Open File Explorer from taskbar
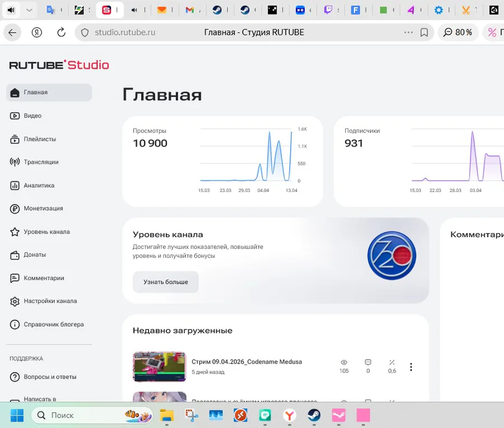The image size is (504, 428). click(x=167, y=416)
